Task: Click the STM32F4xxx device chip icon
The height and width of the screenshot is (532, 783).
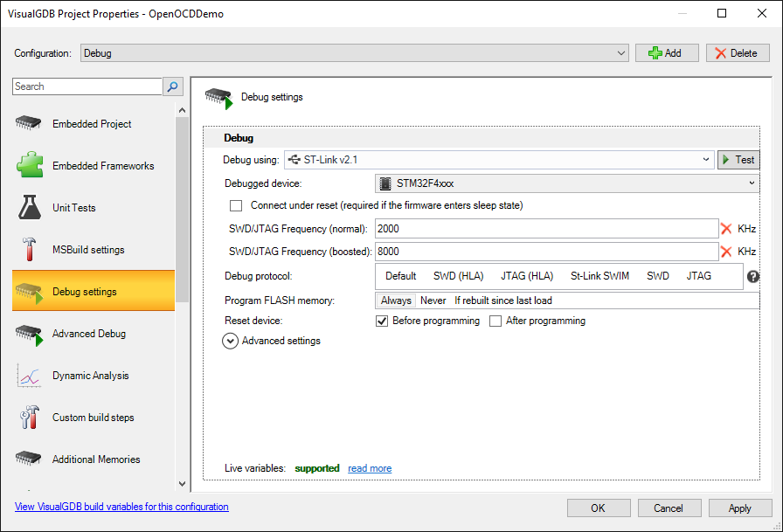Action: pyautogui.click(x=385, y=183)
